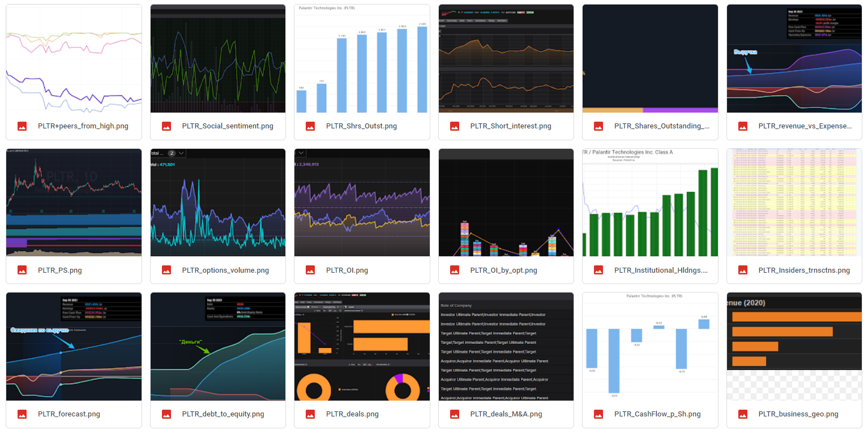Open the PLTR_deals.png donut charts thumbnail

(x=362, y=346)
